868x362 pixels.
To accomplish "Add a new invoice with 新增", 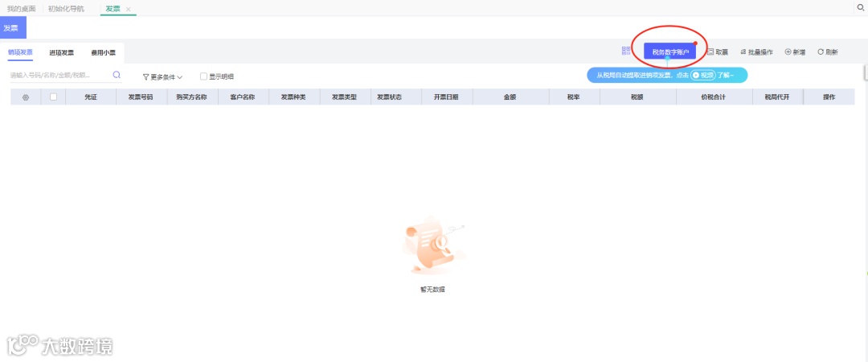I will pyautogui.click(x=795, y=52).
